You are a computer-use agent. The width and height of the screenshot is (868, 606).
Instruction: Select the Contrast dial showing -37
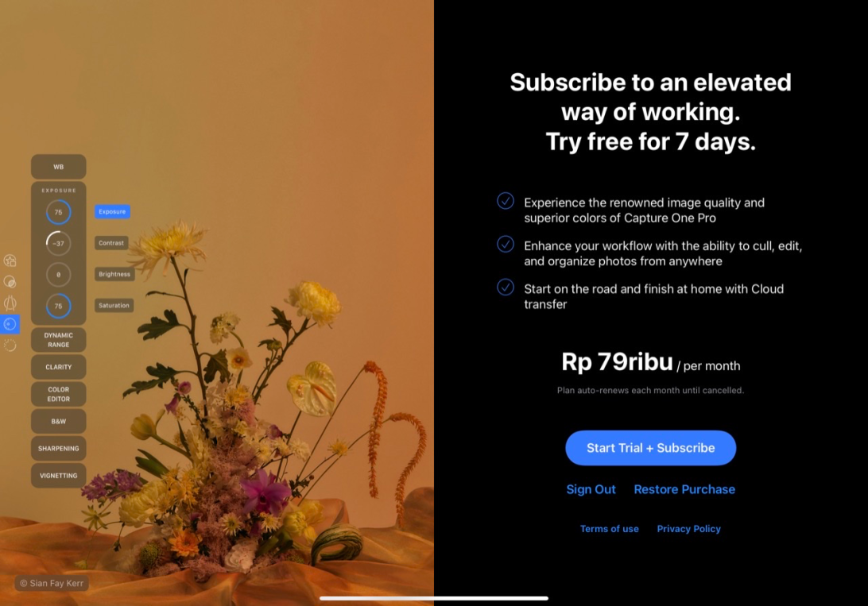tap(58, 243)
